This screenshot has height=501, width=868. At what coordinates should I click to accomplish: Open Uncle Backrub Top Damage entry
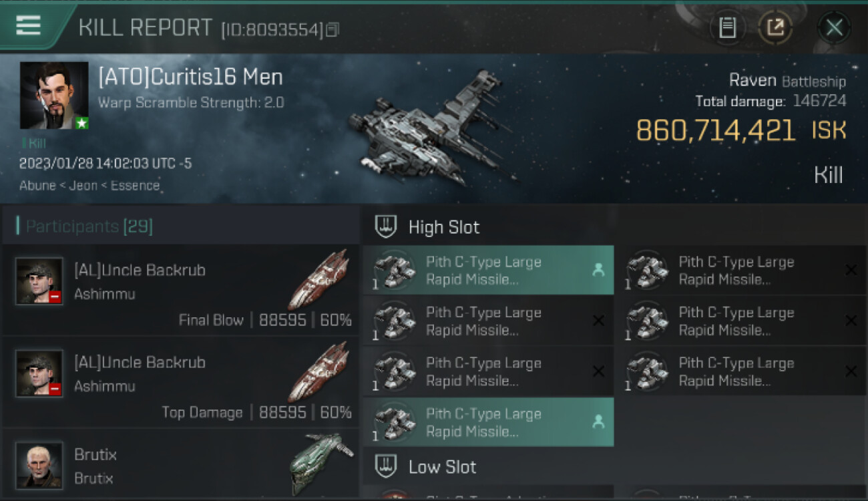180,382
